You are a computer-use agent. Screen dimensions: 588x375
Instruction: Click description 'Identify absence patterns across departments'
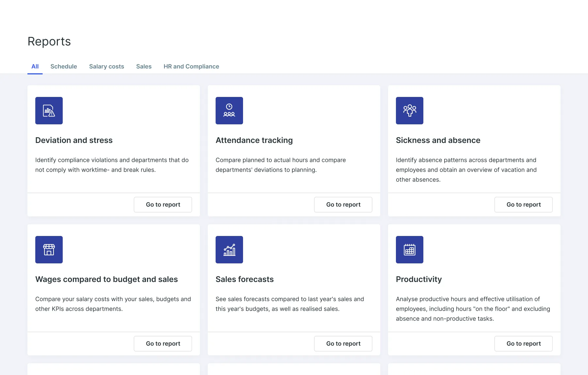[x=466, y=170]
